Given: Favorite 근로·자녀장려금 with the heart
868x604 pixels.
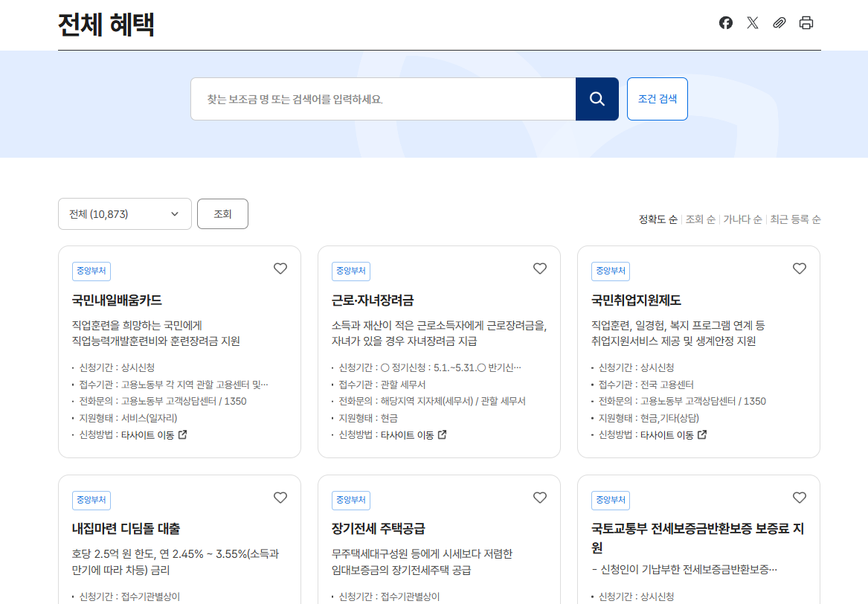Looking at the screenshot, I should [540, 269].
